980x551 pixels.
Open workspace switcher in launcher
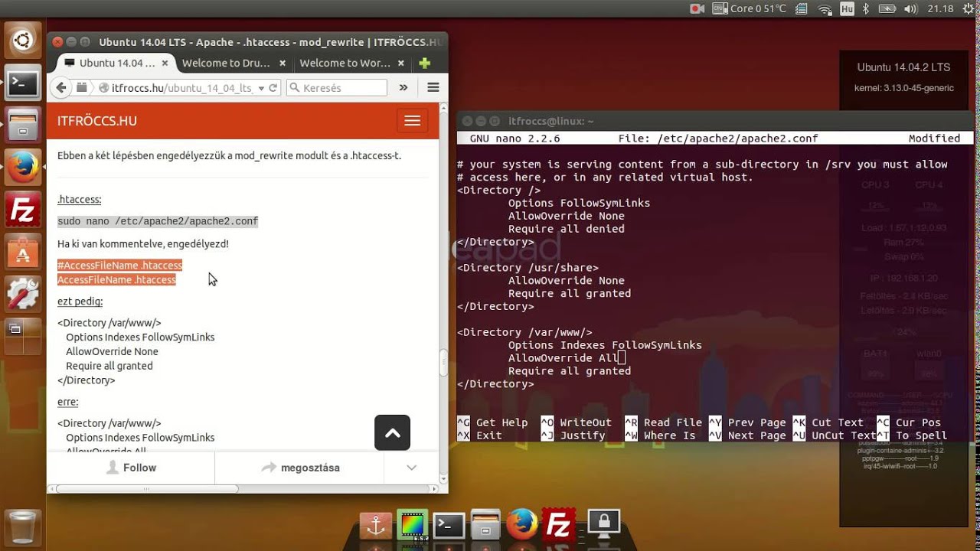click(x=23, y=335)
